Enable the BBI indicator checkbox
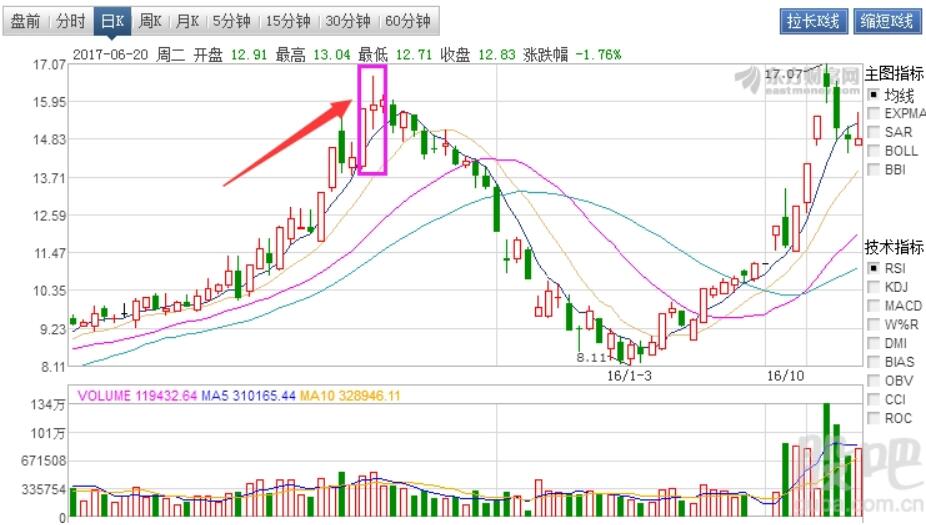The width and height of the screenshot is (926, 525). point(873,169)
